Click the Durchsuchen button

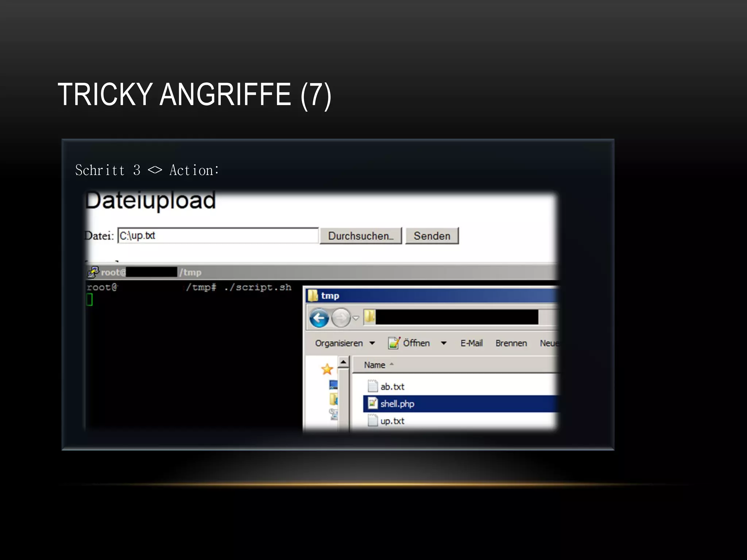click(x=360, y=236)
